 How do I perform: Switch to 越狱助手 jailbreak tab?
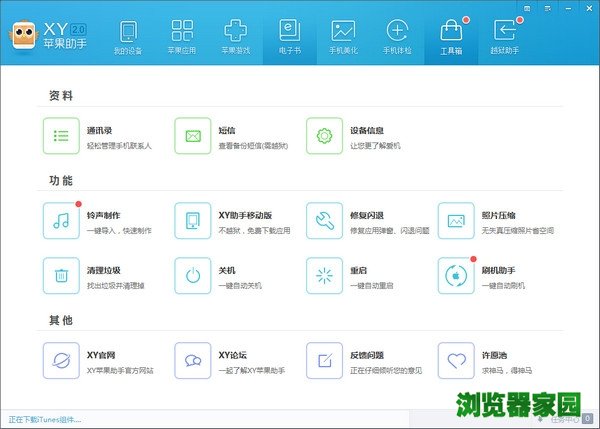(x=505, y=38)
